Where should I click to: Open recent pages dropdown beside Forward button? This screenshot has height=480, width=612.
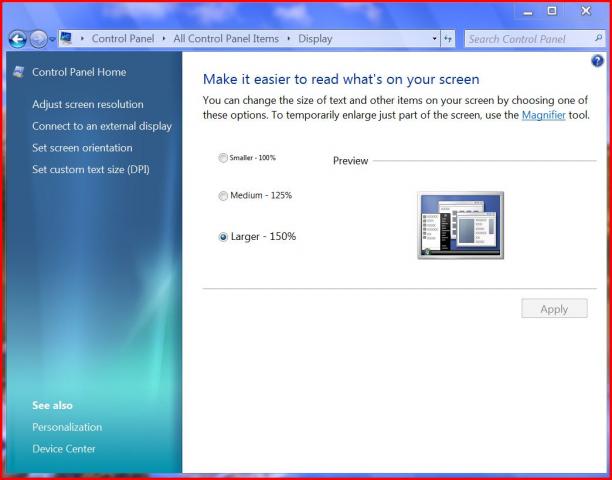click(x=52, y=39)
